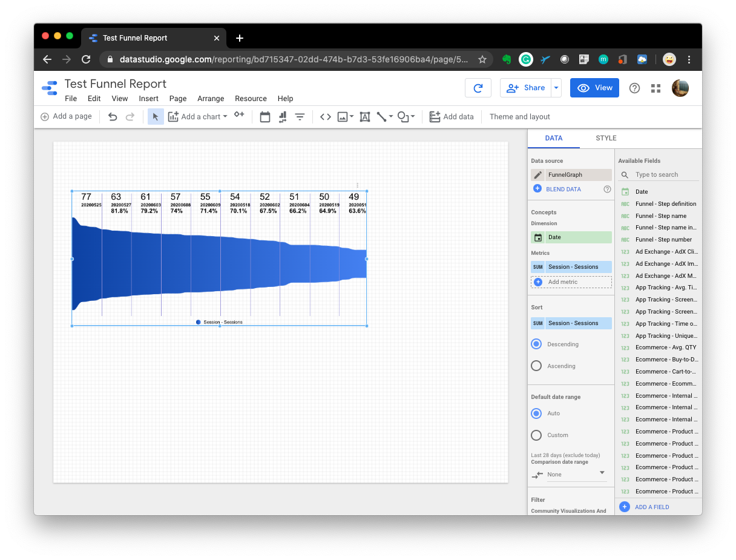
Task: Open the Comparison date range None dropdown
Action: coord(569,475)
